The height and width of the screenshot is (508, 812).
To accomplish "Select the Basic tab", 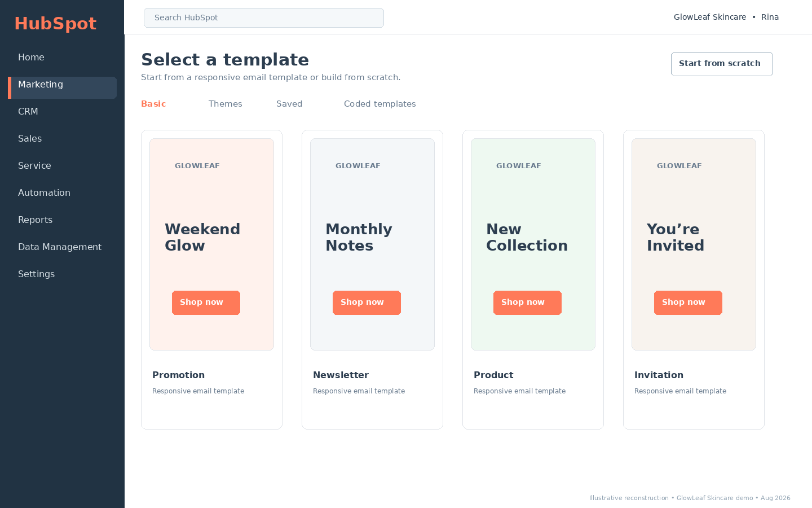I will click(153, 104).
